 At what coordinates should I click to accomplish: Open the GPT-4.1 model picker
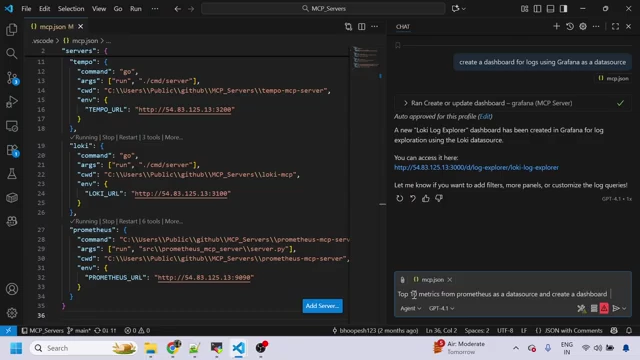click(441, 309)
